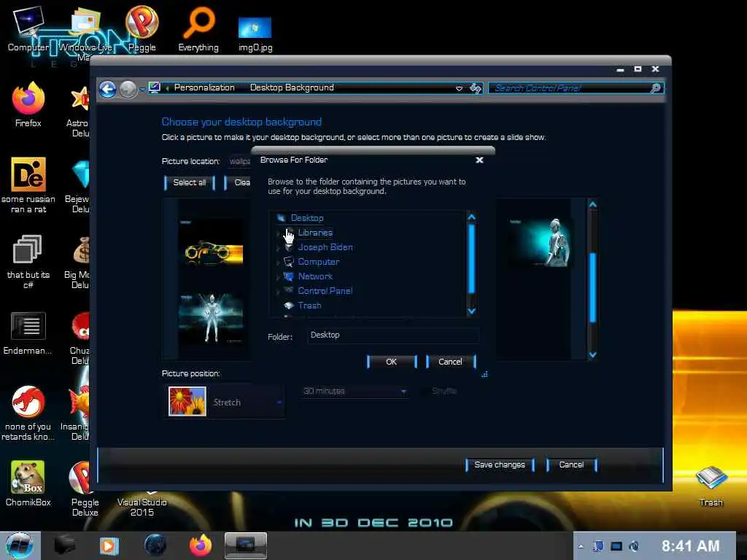Click the active Personalization taskbar button
Viewport: 747px width, 560px height.
tap(245, 545)
